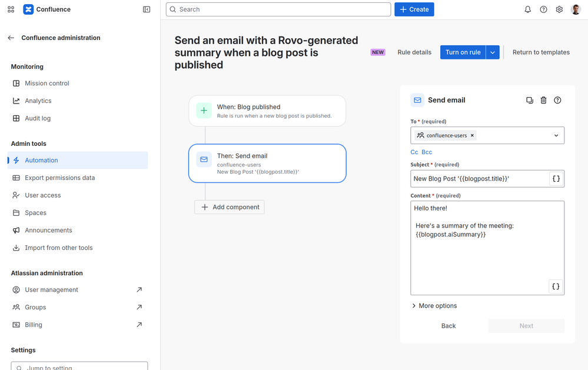Viewport: 588px width, 370px height.
Task: Select Automation in Admin tools
Action: click(78, 161)
